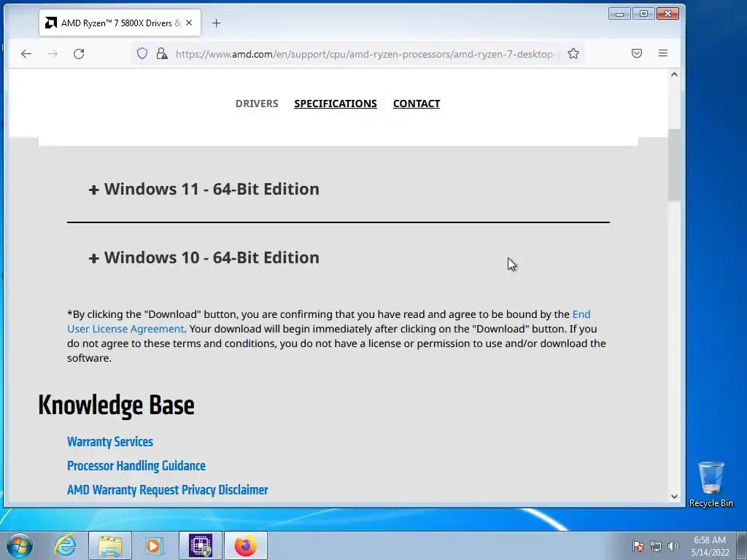Click the padlock site information icon
747x560 pixels.
[x=162, y=53]
